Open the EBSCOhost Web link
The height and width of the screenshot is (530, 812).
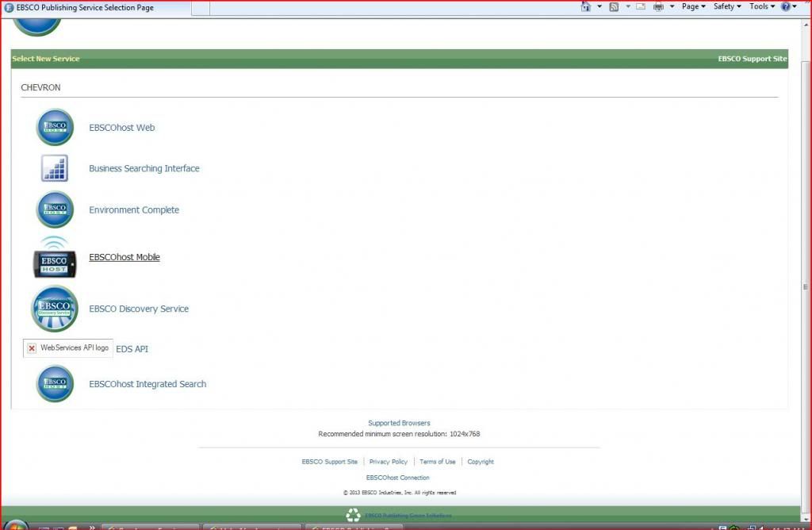(x=121, y=128)
